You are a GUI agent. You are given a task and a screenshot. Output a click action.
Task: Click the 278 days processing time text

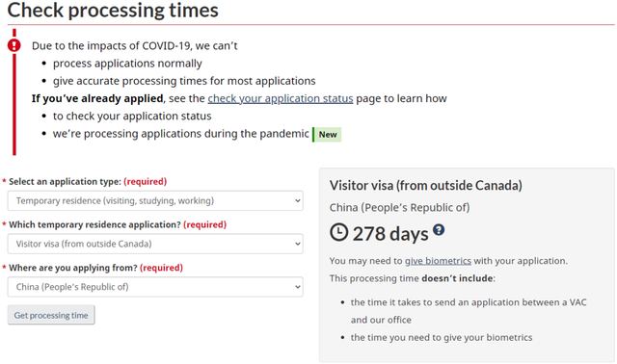[x=389, y=234]
